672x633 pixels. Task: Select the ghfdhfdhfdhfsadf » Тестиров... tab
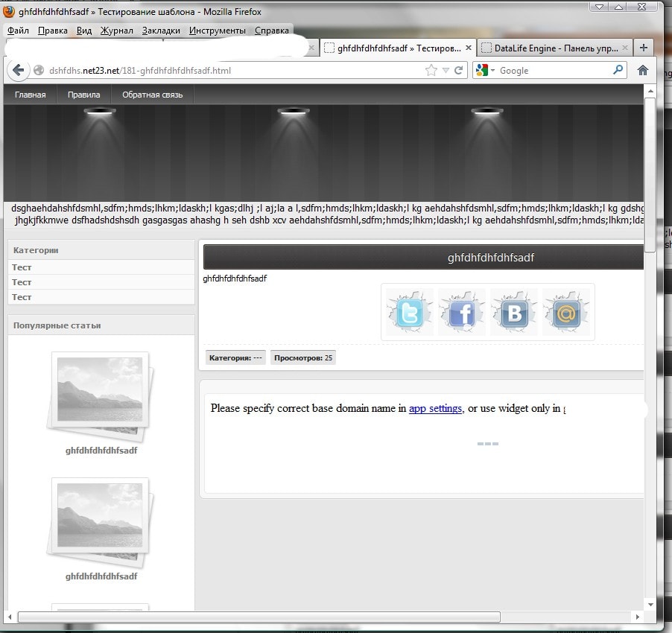coord(398,48)
